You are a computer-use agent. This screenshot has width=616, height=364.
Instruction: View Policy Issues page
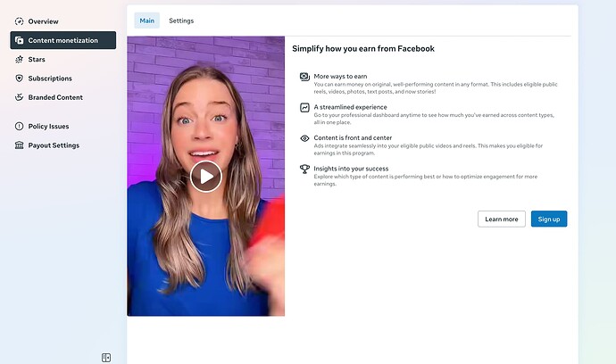[x=62, y=126]
